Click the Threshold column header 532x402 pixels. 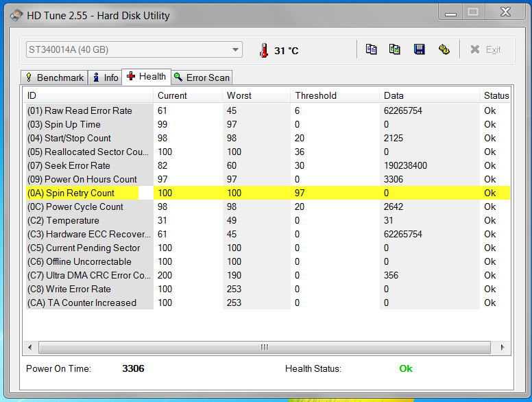pyautogui.click(x=335, y=95)
